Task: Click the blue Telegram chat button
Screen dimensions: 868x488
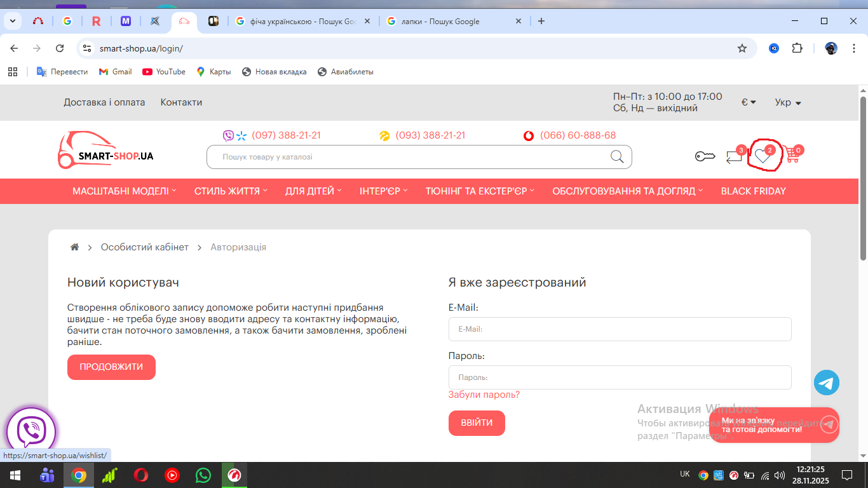Action: point(826,383)
